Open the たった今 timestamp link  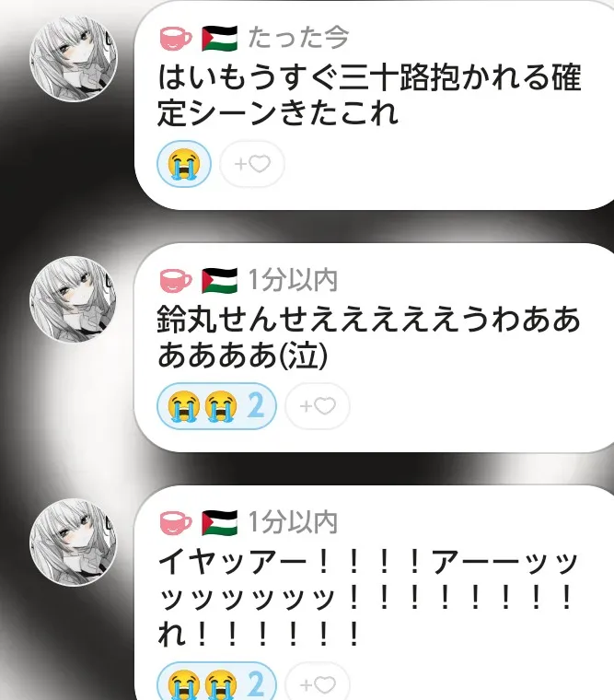[x=298, y=38]
